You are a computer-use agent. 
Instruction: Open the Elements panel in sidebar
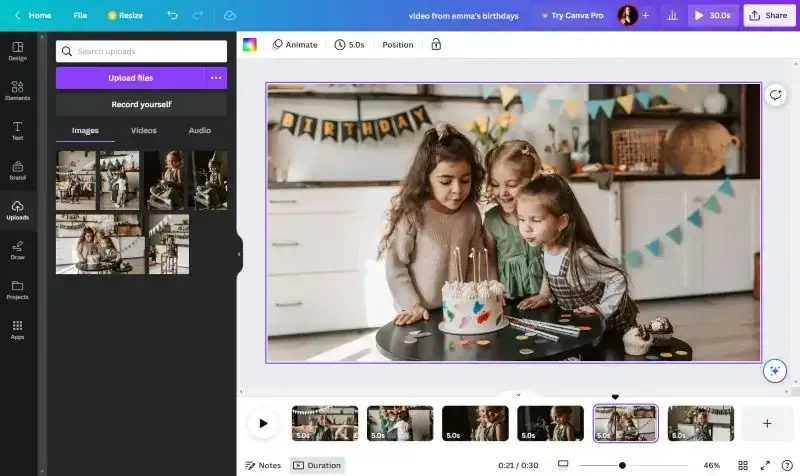point(17,90)
